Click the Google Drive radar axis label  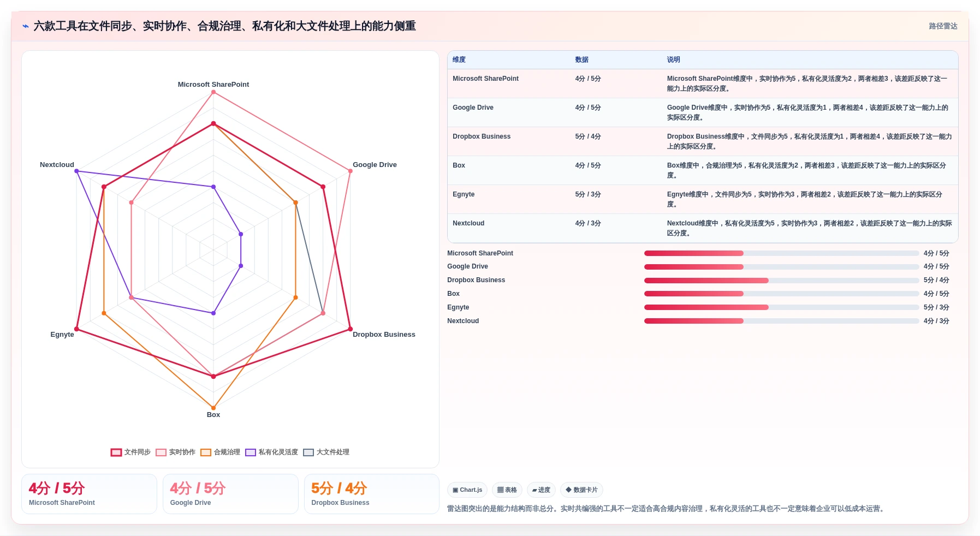point(375,165)
